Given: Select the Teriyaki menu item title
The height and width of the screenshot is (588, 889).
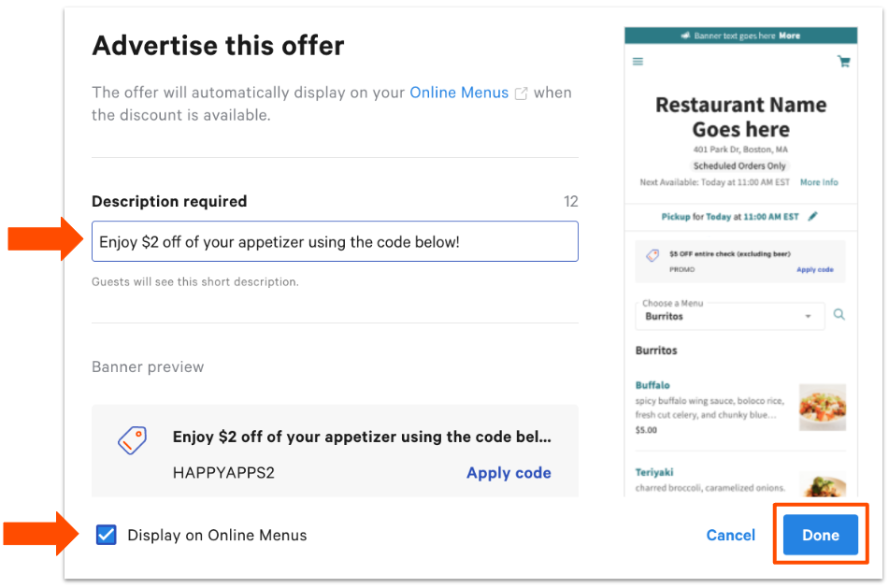Looking at the screenshot, I should click(x=654, y=472).
